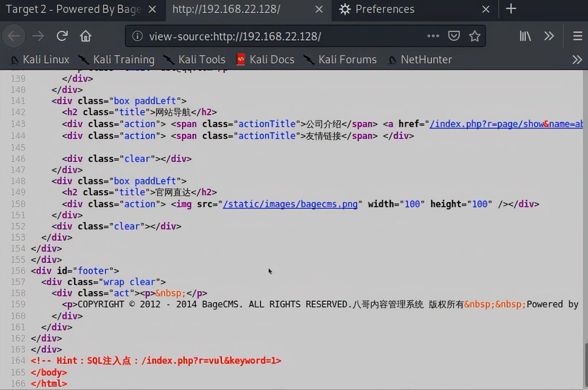Switch to the Preferences tab

[x=414, y=9]
